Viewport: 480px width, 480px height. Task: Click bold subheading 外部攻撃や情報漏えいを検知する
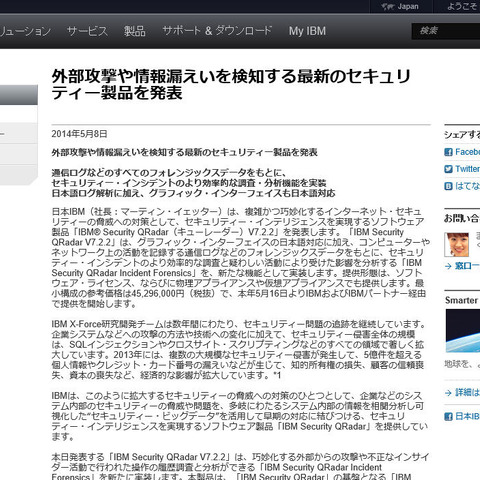pyautogui.click(x=184, y=153)
